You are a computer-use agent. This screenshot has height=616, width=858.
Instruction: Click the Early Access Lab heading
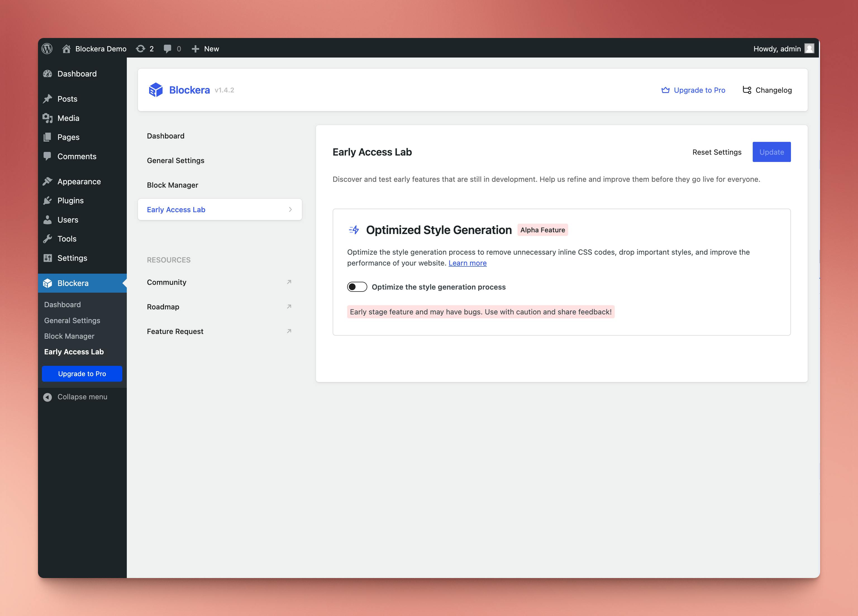[x=372, y=152]
